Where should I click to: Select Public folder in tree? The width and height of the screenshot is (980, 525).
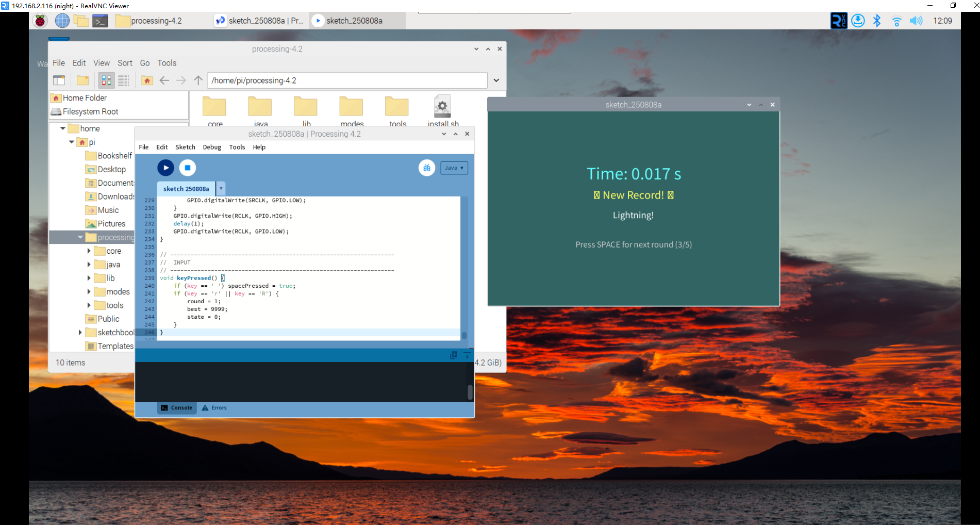(103, 319)
